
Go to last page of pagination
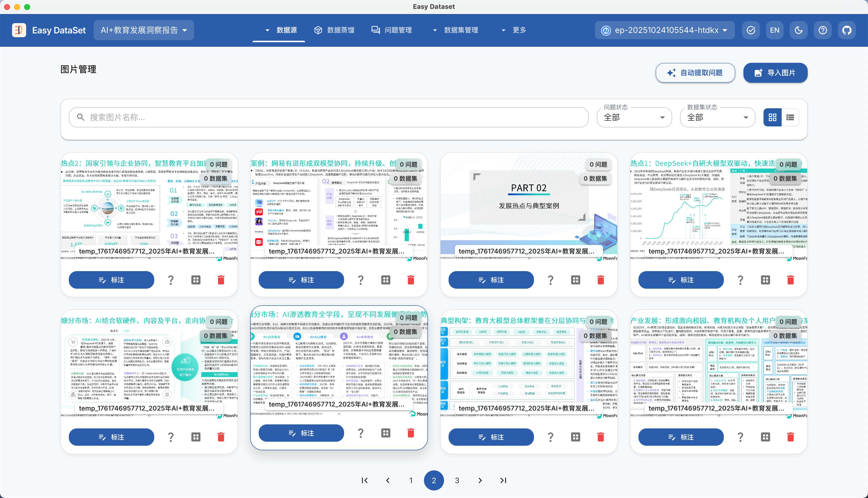pyautogui.click(x=503, y=481)
